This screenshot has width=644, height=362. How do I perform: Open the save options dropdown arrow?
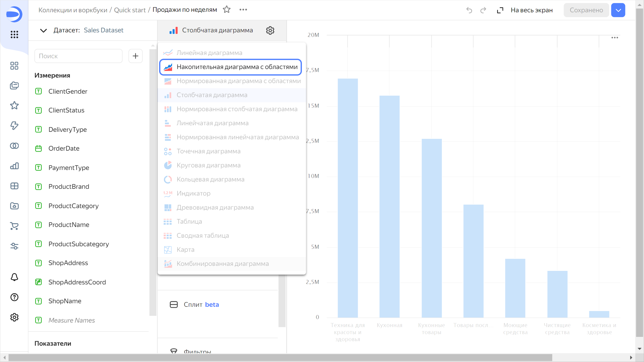618,10
